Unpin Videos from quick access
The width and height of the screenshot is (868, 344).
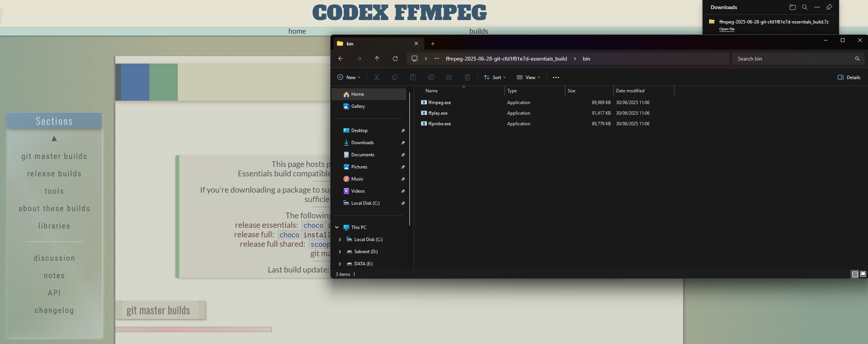pos(403,191)
